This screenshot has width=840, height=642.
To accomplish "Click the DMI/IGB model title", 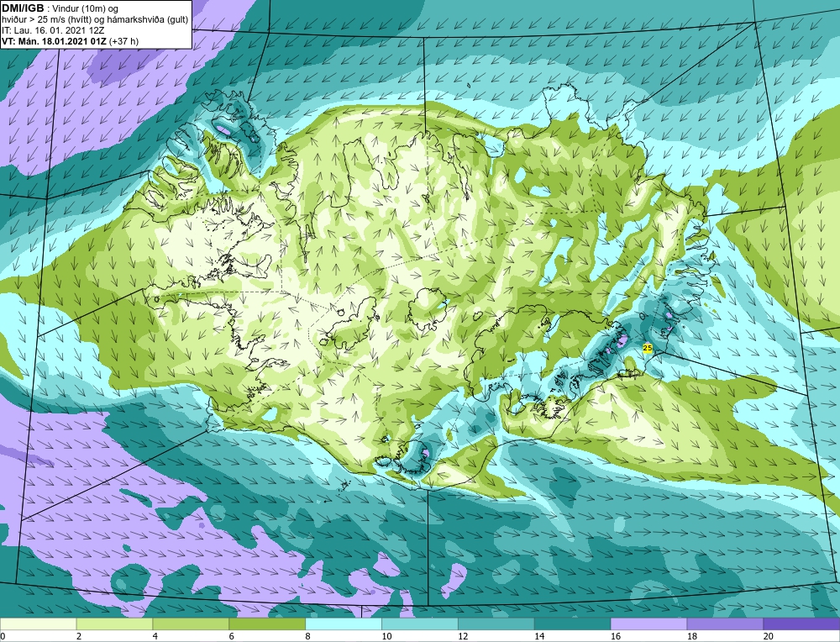I will click(22, 8).
